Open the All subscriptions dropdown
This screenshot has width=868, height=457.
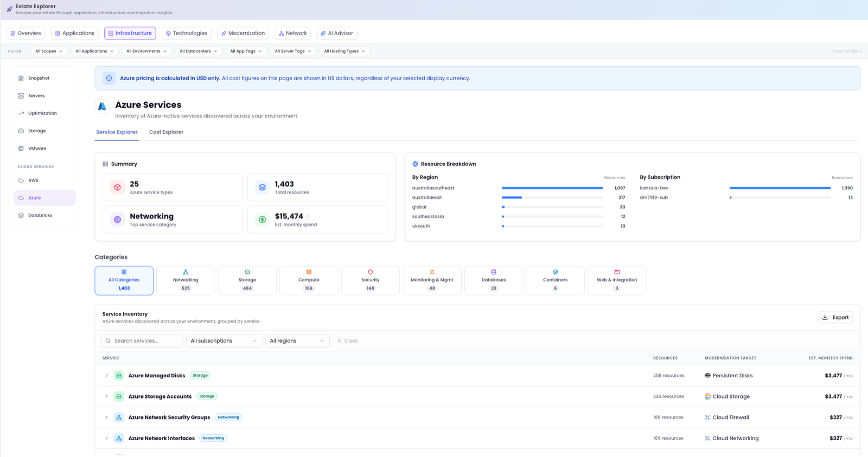coord(224,341)
